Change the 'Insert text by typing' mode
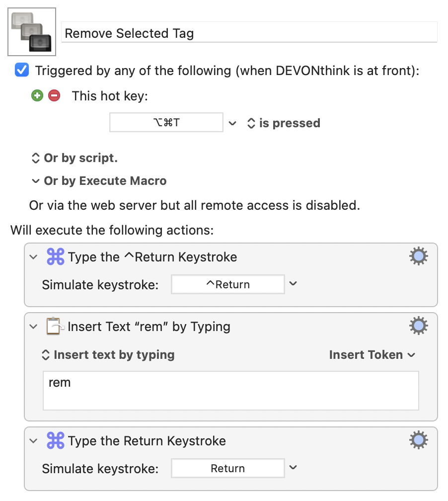448x501 pixels. tap(108, 355)
